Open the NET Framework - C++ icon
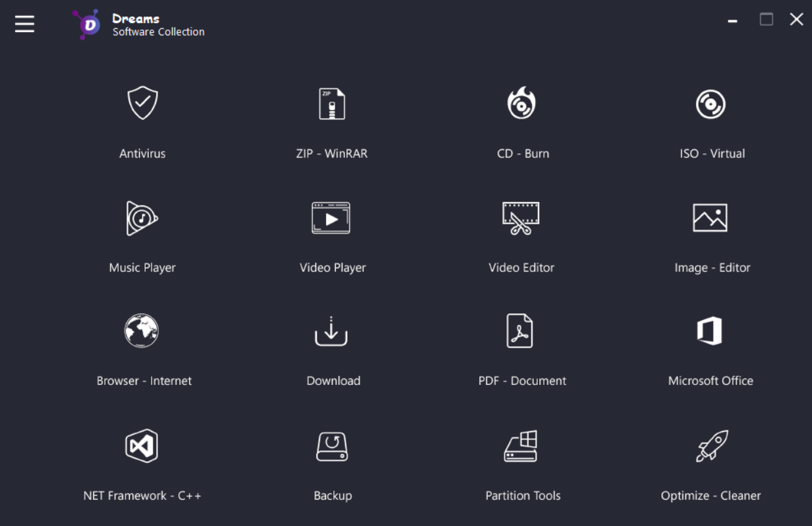This screenshot has width=812, height=526. (142, 445)
